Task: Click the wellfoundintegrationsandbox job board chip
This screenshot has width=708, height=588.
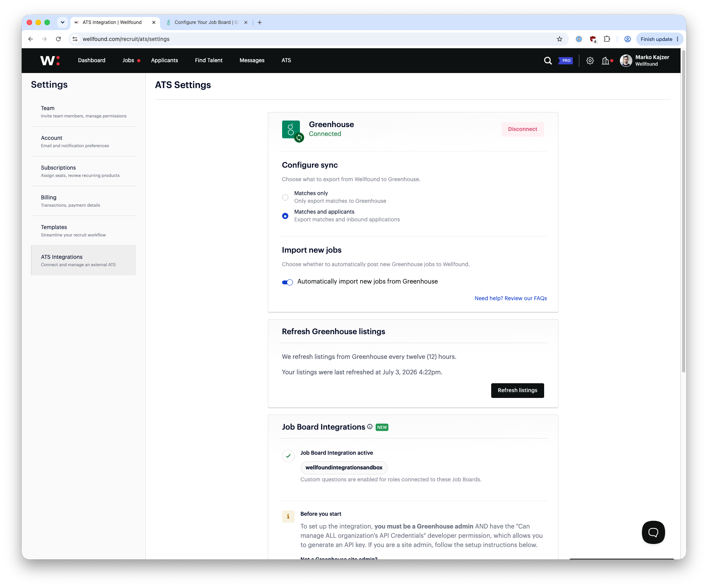Action: 344,467
